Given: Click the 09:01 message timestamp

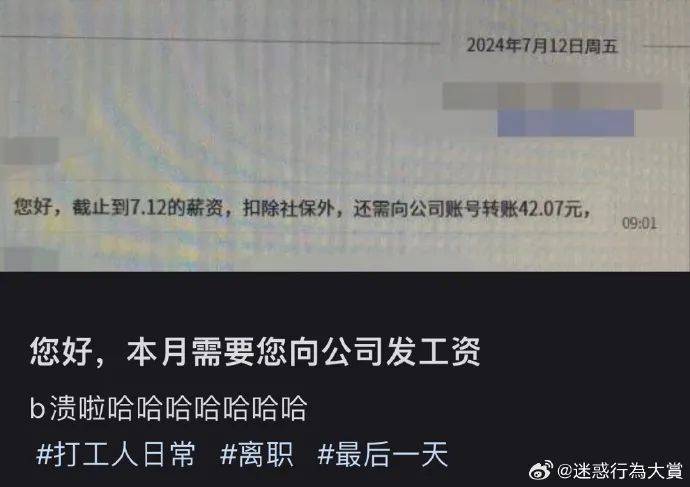Looking at the screenshot, I should 639,223.
